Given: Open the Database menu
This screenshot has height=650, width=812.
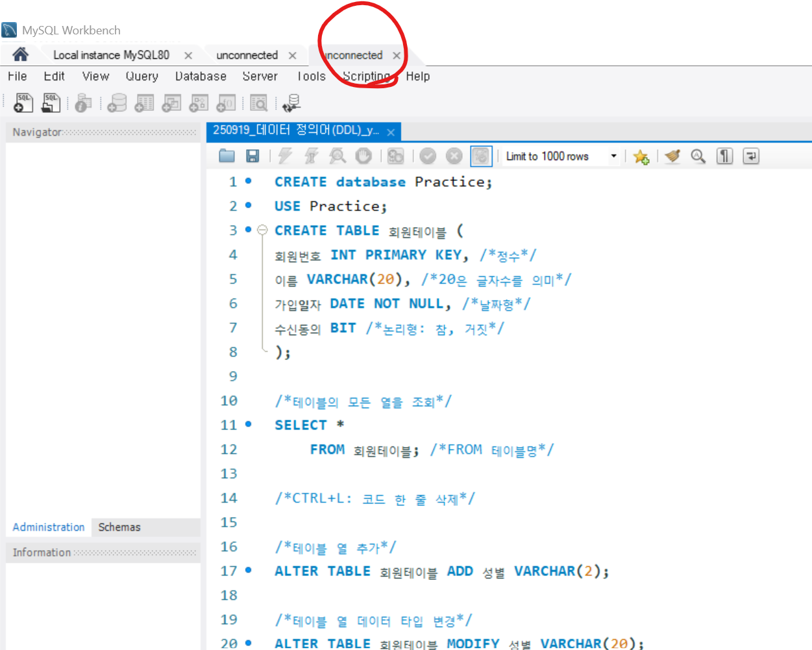Looking at the screenshot, I should 201,77.
